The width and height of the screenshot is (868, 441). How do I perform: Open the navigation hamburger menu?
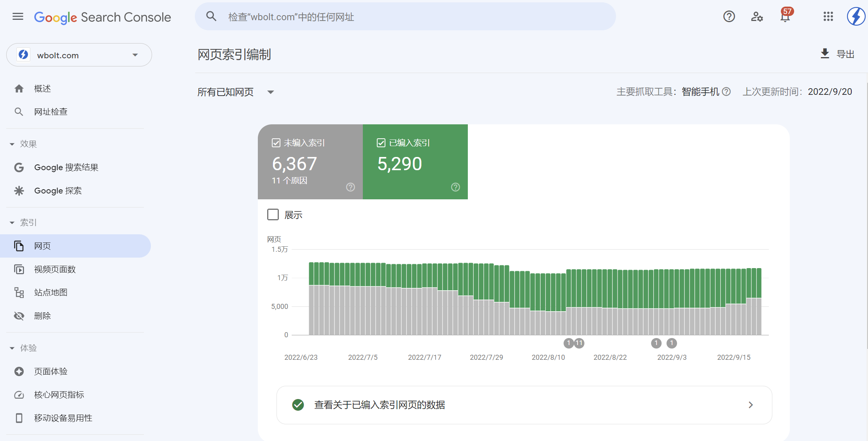point(17,16)
